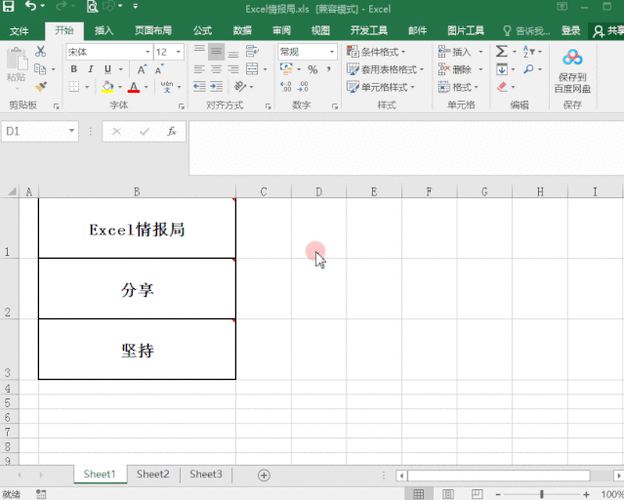This screenshot has height=500, width=624.
Task: Open Sort and Filter icon
Action: coord(529,51)
